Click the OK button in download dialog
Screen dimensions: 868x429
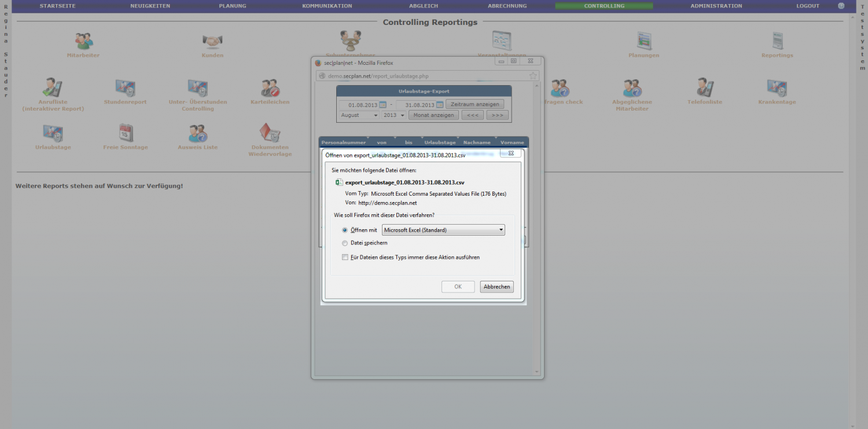(x=458, y=287)
